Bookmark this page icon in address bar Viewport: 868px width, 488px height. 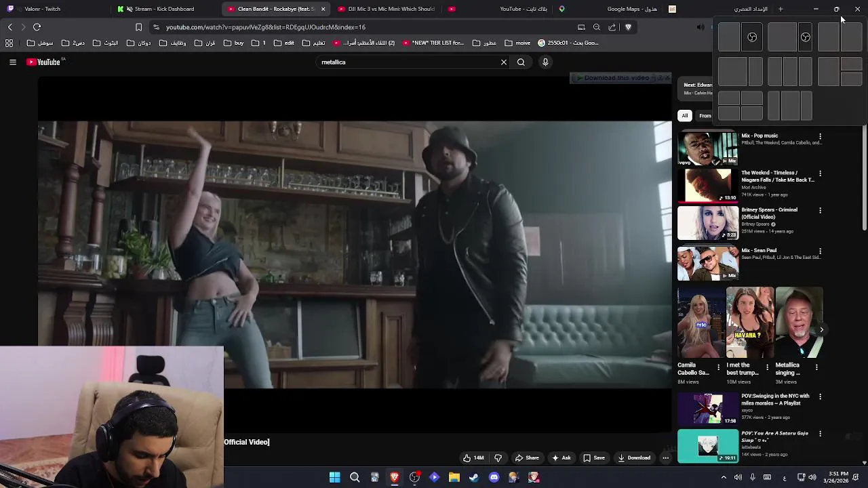pos(138,27)
